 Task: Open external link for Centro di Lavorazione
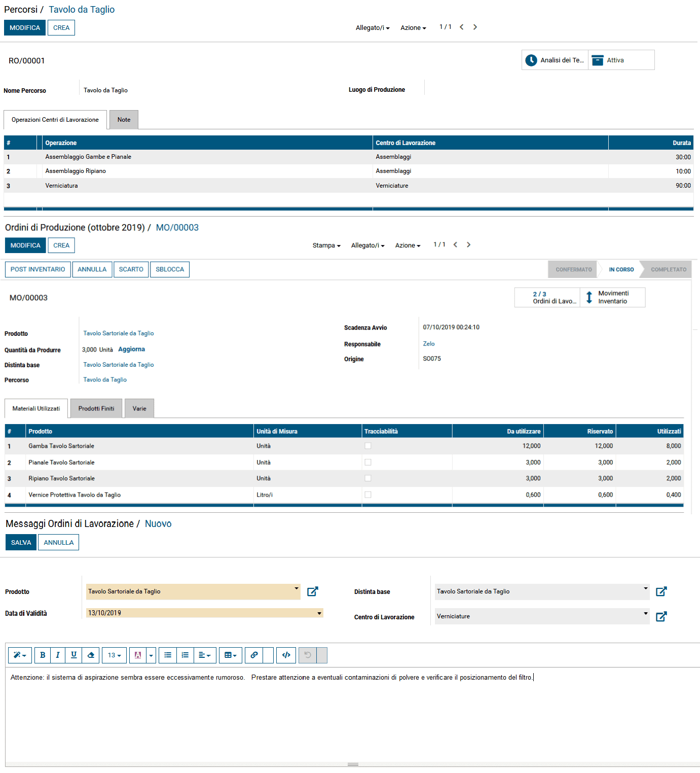(x=661, y=617)
